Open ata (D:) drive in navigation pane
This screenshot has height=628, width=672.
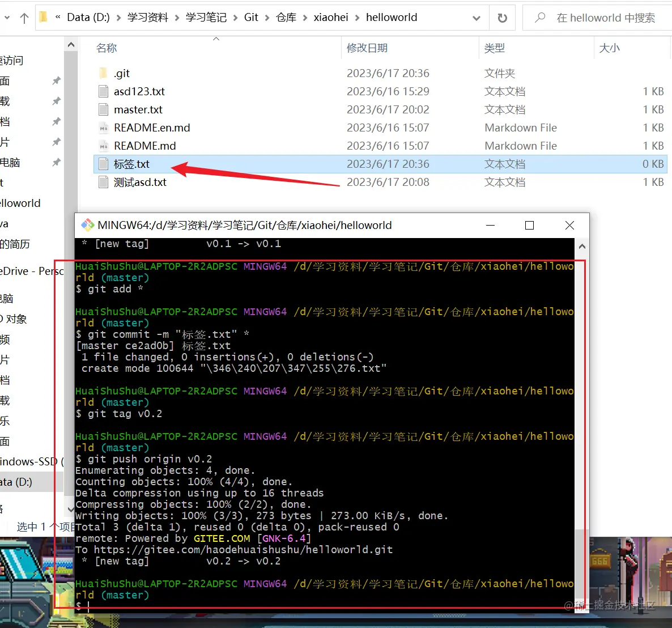coord(16,482)
